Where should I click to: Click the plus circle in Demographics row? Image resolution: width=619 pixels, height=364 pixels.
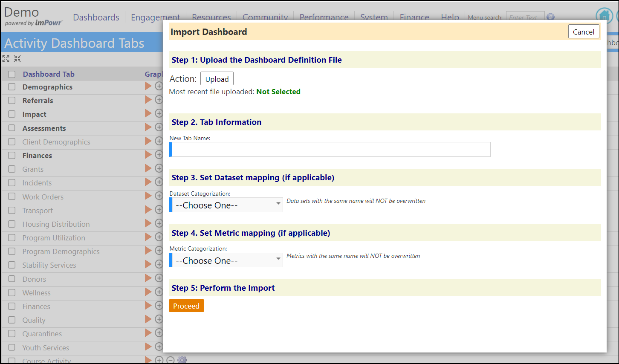(x=159, y=86)
